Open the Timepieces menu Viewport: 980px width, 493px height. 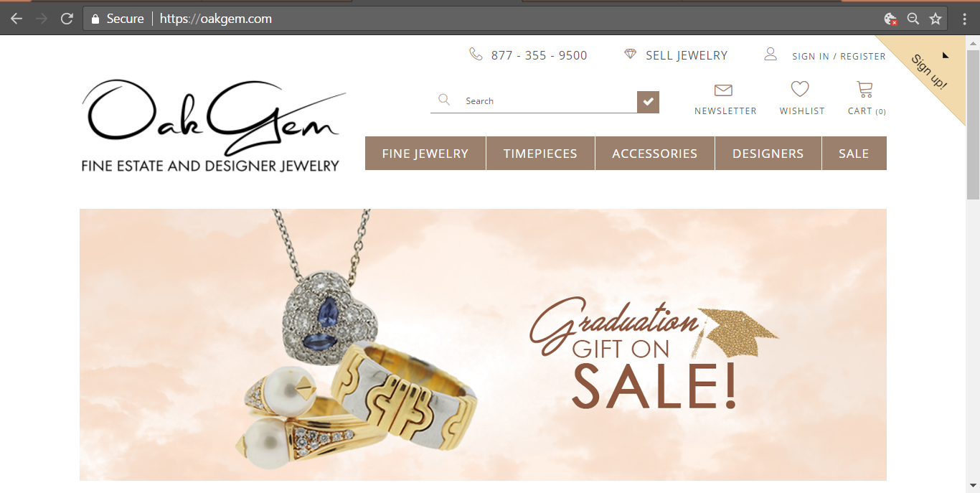click(540, 154)
